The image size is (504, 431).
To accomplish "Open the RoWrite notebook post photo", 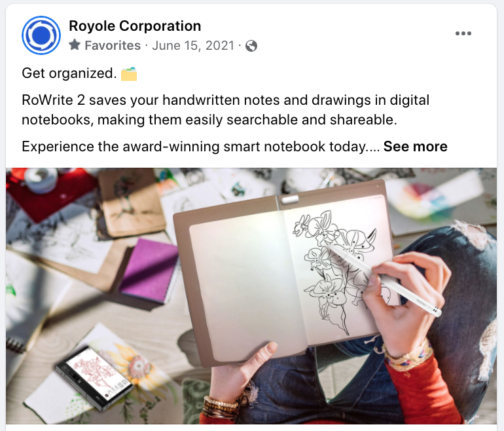I will pos(251,296).
